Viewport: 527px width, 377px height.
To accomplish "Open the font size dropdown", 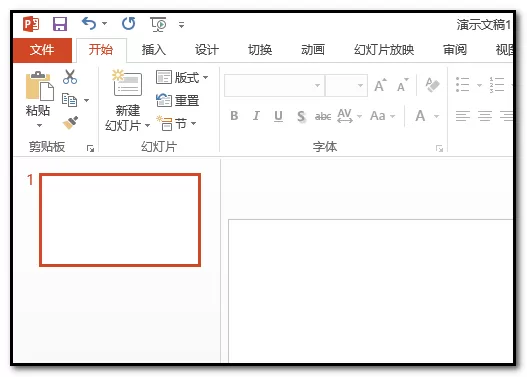I will point(360,86).
